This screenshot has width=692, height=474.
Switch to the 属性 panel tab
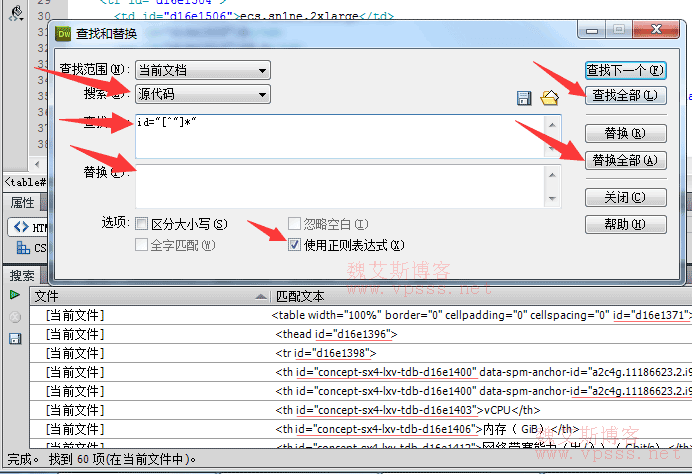22,202
